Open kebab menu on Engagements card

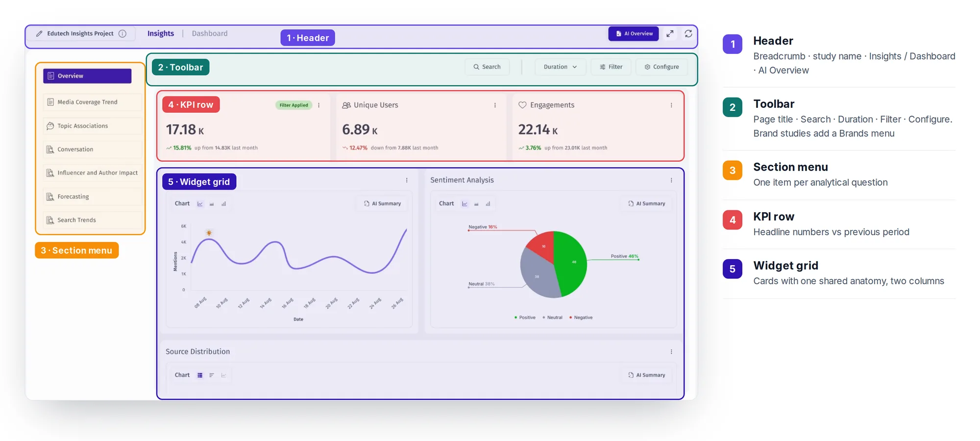[671, 105]
